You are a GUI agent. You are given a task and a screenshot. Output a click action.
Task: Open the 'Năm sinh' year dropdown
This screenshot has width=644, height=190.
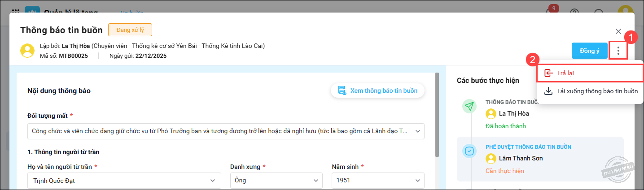point(378,181)
